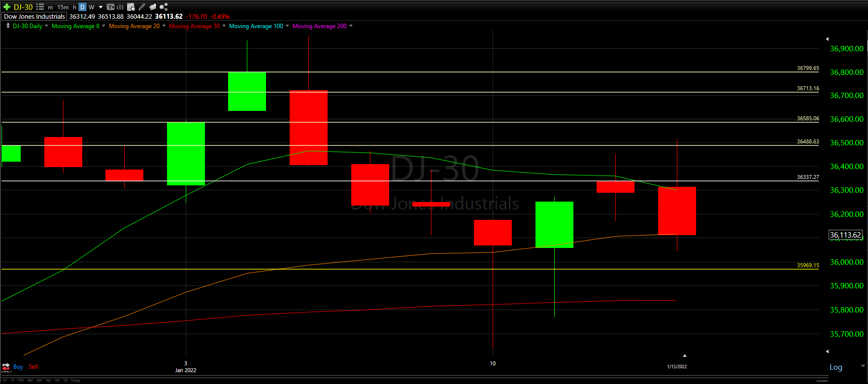Click the Sell link
Image resolution: width=868 pixels, height=384 pixels.
pyautogui.click(x=33, y=367)
